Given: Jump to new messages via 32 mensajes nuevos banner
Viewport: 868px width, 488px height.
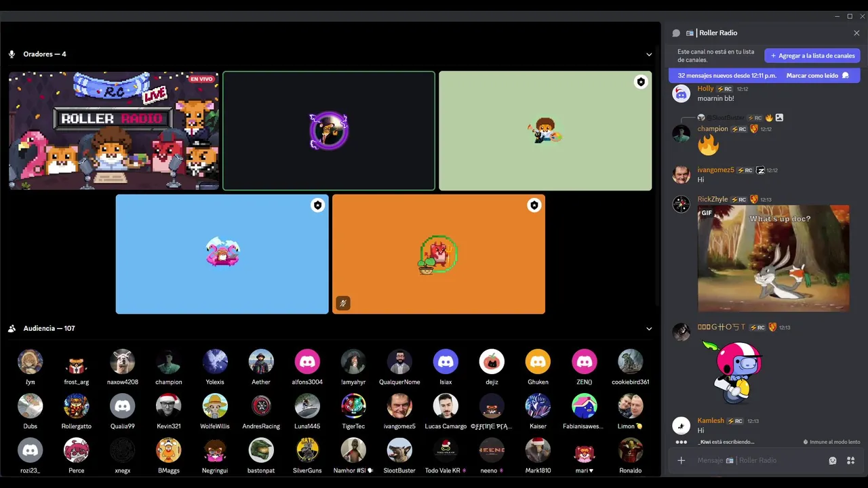Looking at the screenshot, I should pyautogui.click(x=727, y=75).
